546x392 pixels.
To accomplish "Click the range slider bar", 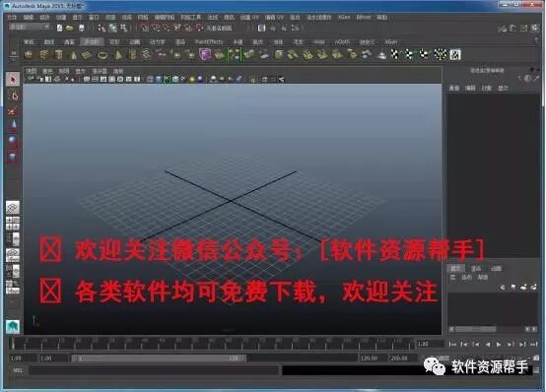I will click(x=159, y=359).
